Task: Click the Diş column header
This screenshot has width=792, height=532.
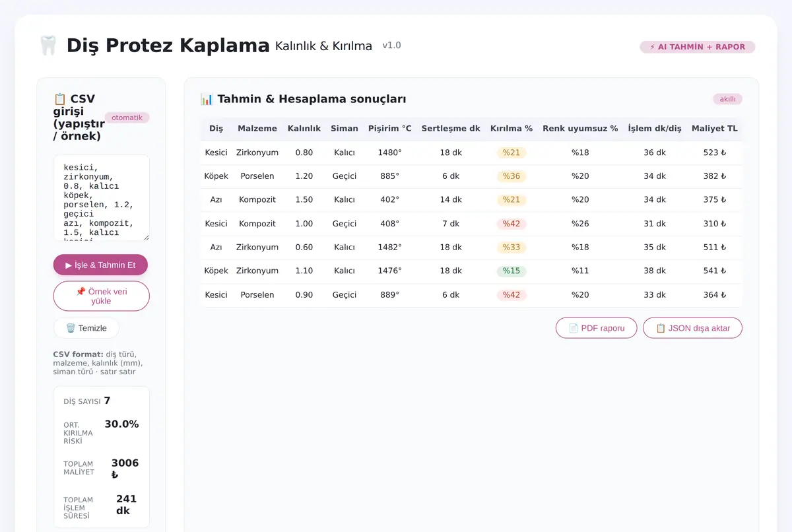Action: tap(216, 129)
